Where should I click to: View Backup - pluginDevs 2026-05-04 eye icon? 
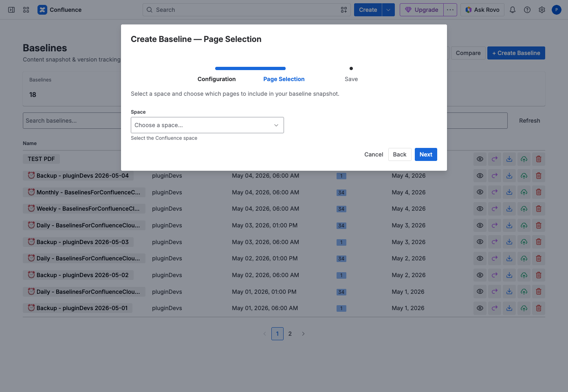pos(480,176)
